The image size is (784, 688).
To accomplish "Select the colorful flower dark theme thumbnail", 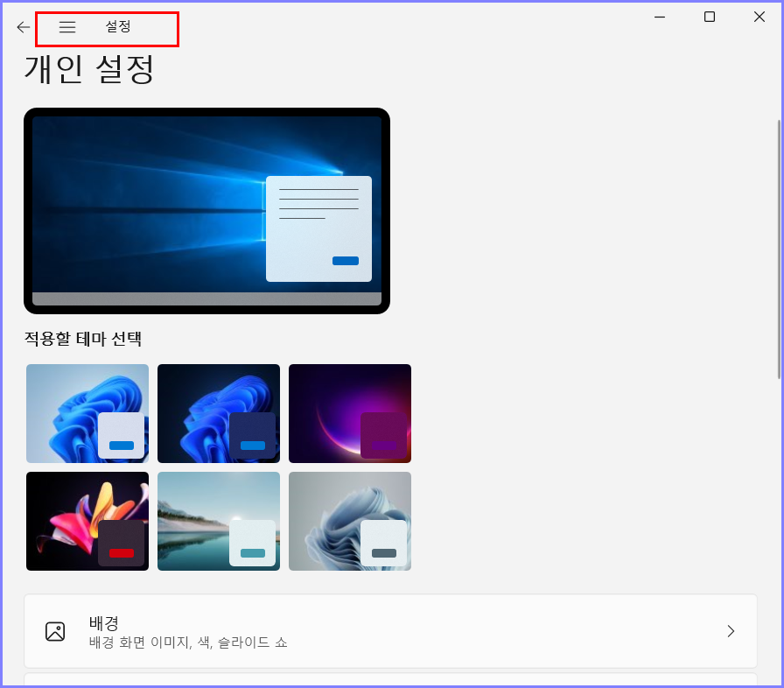I will click(x=87, y=521).
